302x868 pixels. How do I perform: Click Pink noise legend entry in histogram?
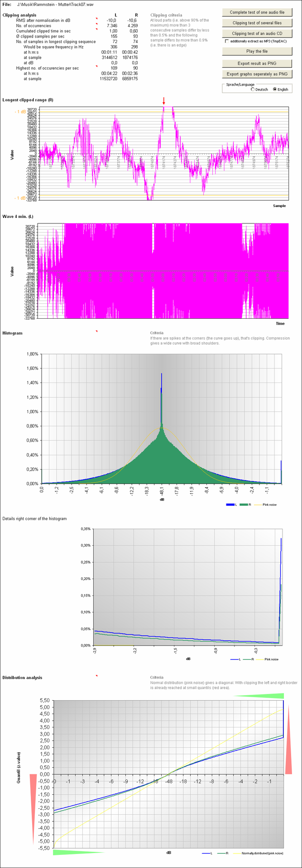tap(269, 505)
